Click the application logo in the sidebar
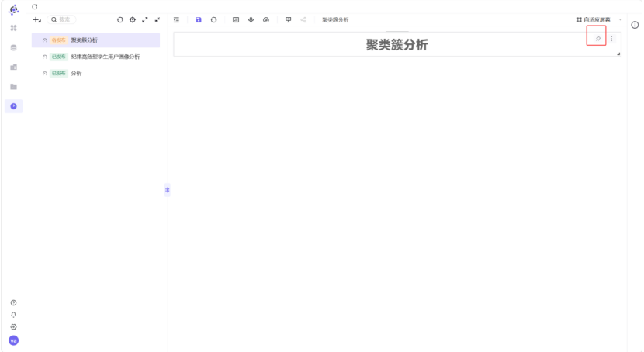 pos(13,10)
